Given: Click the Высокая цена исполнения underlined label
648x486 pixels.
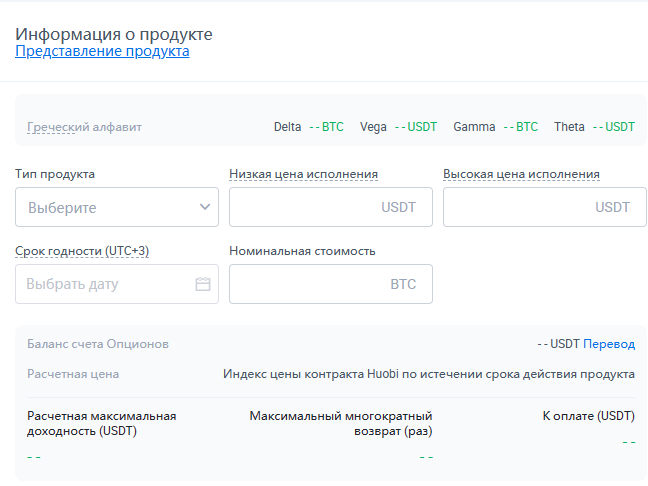Looking at the screenshot, I should pos(521,174).
